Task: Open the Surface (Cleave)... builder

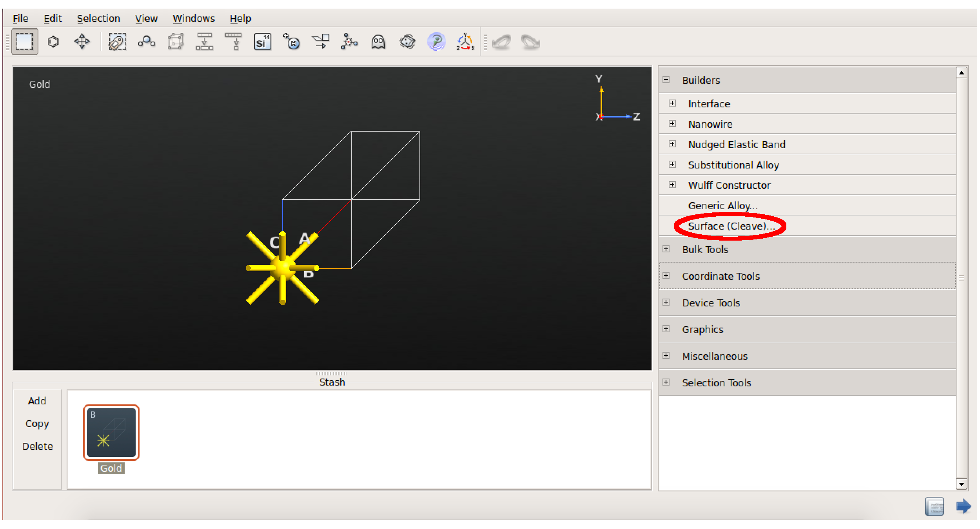Action: [731, 226]
